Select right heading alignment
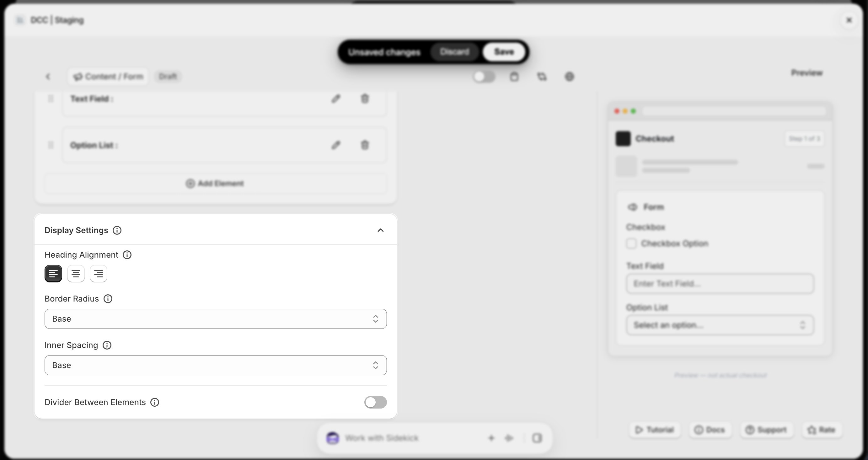The width and height of the screenshot is (868, 460). 99,273
